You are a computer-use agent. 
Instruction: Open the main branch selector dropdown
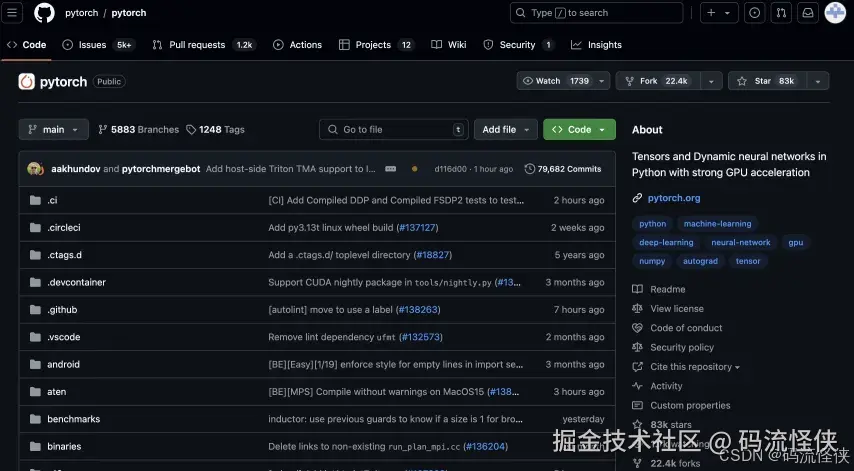coord(53,130)
